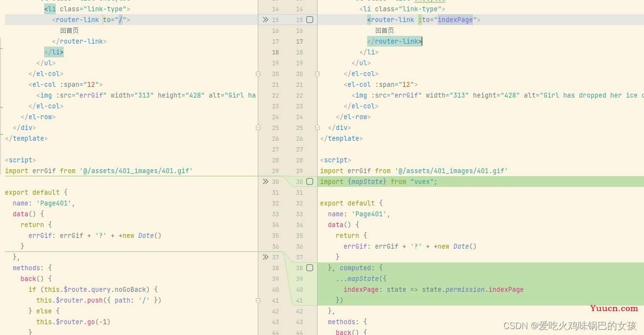This screenshot has width=644, height=335.
Task: Click "name: 'Page401'," in the right pane
Action: (359, 214)
